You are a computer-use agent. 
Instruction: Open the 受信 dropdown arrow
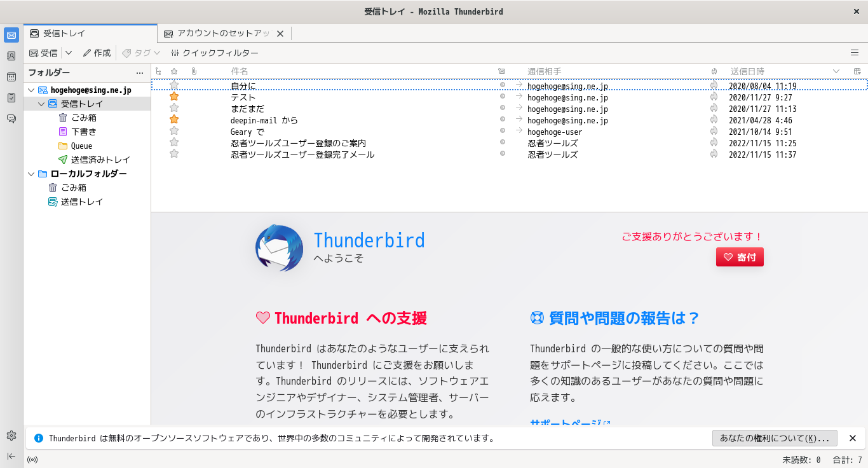pos(69,53)
